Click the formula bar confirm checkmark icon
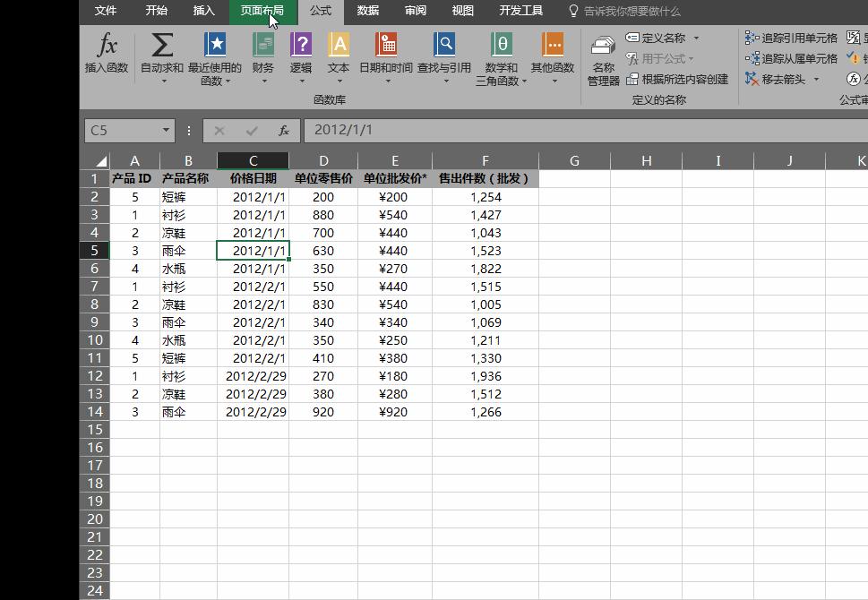 click(x=252, y=131)
